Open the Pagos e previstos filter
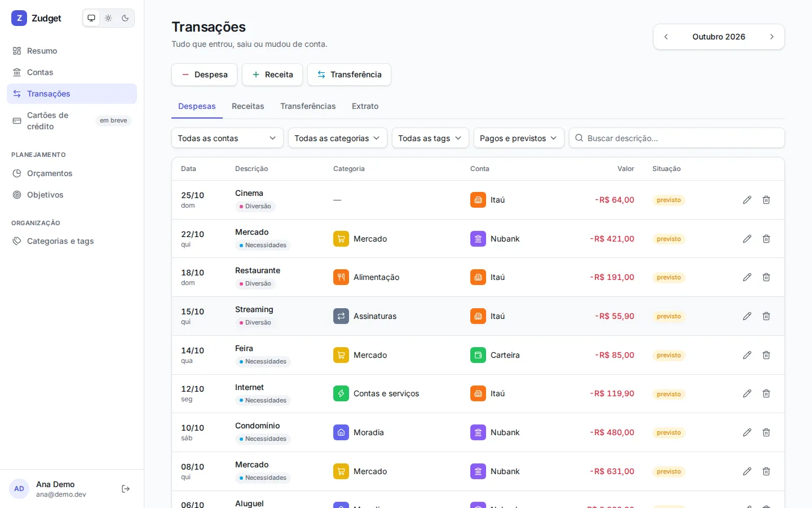Image resolution: width=812 pixels, height=508 pixels. point(519,138)
